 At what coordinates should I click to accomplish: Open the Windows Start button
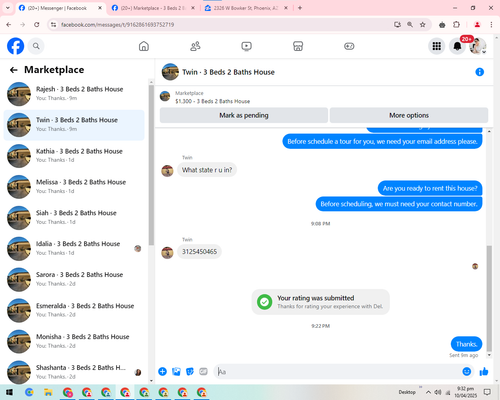click(x=9, y=392)
